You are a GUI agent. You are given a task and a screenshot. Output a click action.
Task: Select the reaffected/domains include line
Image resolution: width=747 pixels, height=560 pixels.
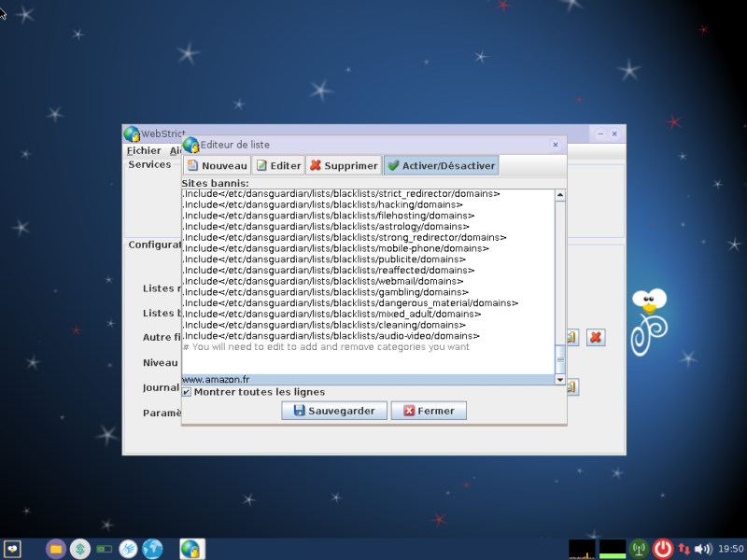tap(368, 271)
